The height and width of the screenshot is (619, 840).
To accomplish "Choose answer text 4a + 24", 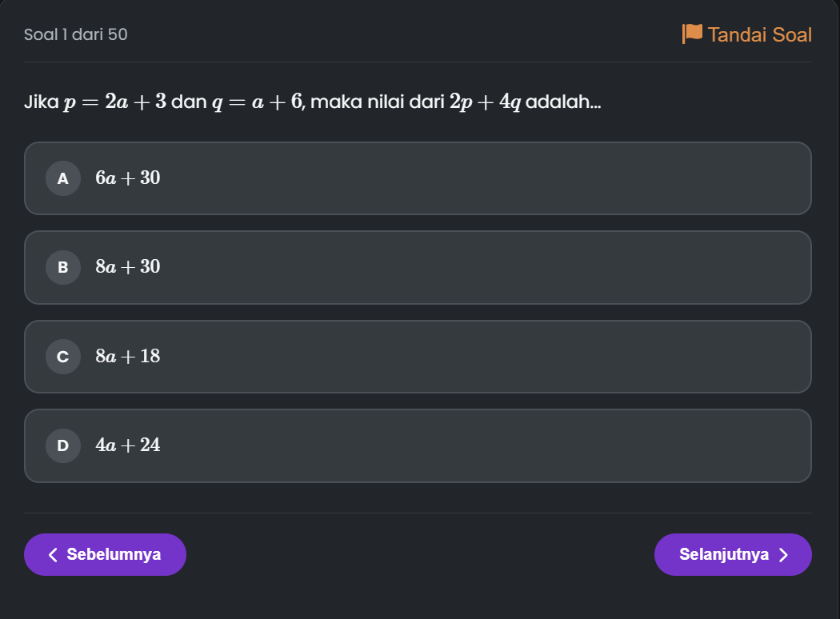I will coord(128,445).
